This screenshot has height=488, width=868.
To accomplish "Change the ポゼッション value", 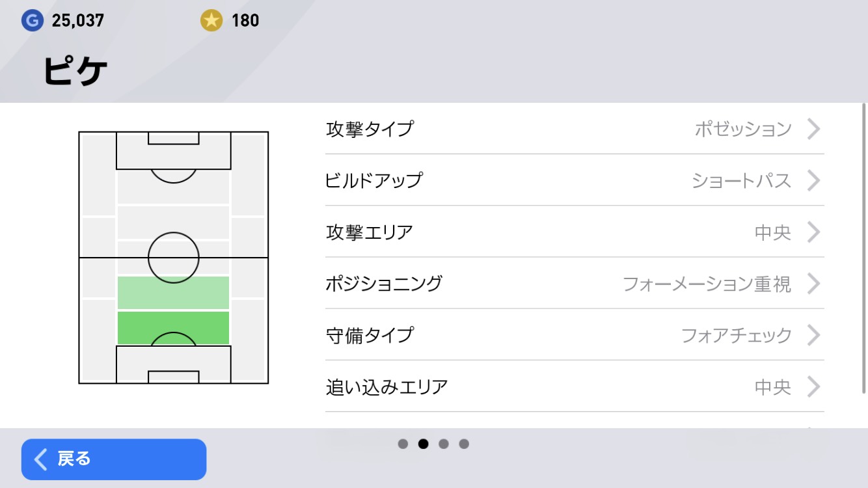I will coord(743,129).
